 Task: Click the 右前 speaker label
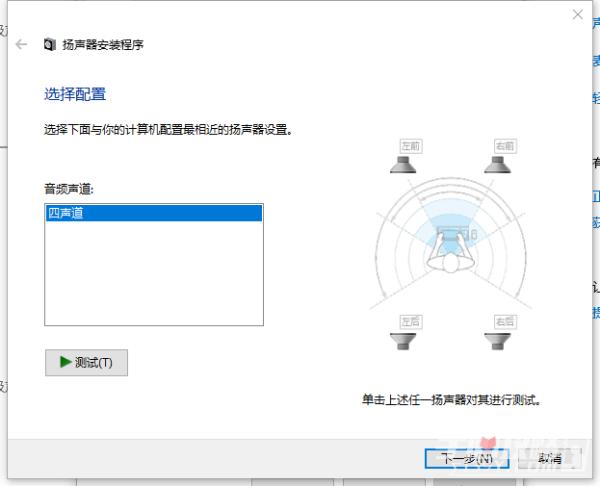[505, 145]
